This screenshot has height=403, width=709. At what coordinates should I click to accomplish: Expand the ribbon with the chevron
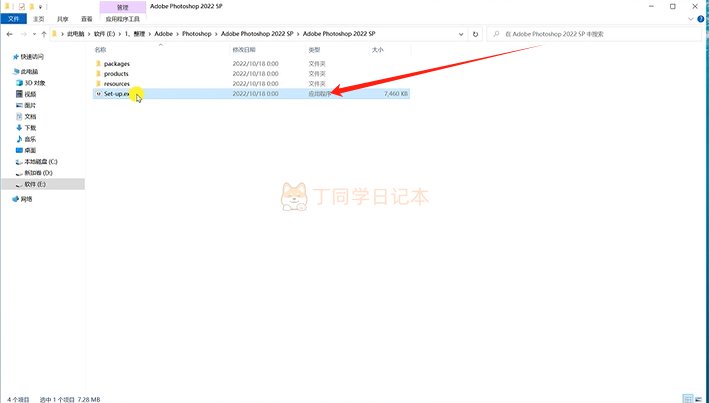(x=691, y=19)
